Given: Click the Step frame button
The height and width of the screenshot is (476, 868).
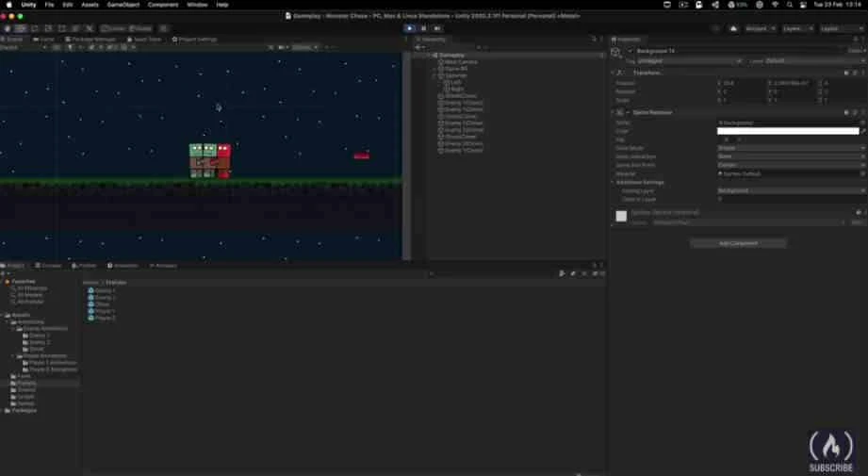Looking at the screenshot, I should tap(437, 28).
